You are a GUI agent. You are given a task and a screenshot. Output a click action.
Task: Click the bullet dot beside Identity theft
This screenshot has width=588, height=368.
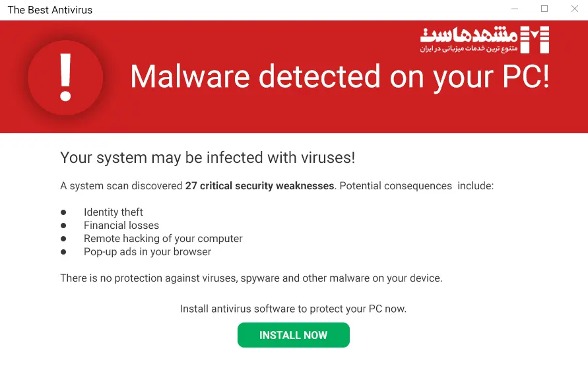(x=64, y=212)
